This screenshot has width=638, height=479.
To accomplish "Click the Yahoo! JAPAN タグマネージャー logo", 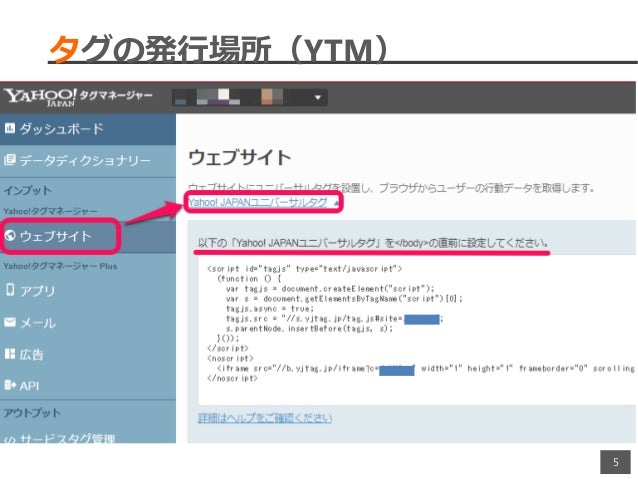I will pos(78,98).
